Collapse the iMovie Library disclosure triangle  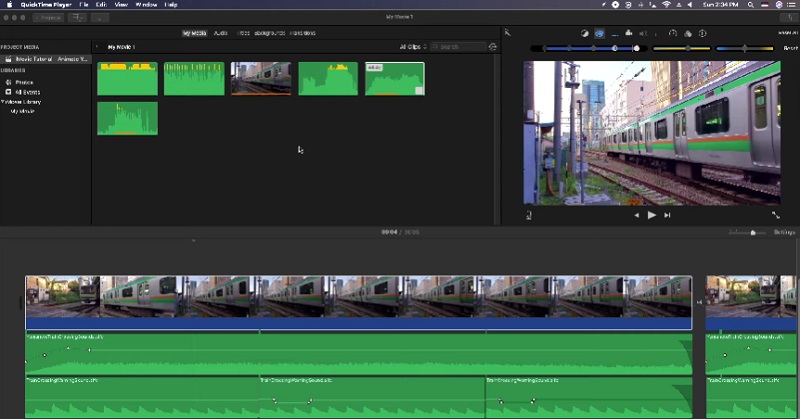[x=3, y=102]
